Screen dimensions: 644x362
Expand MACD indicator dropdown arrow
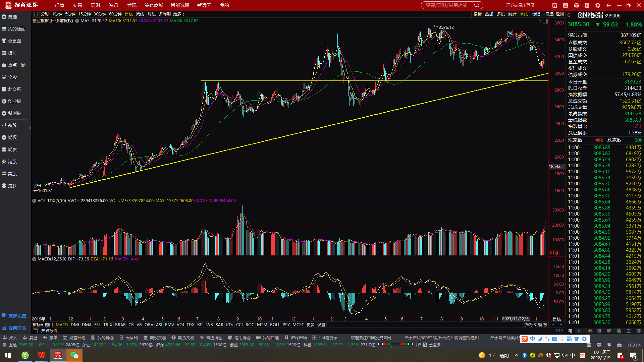[x=34, y=259]
